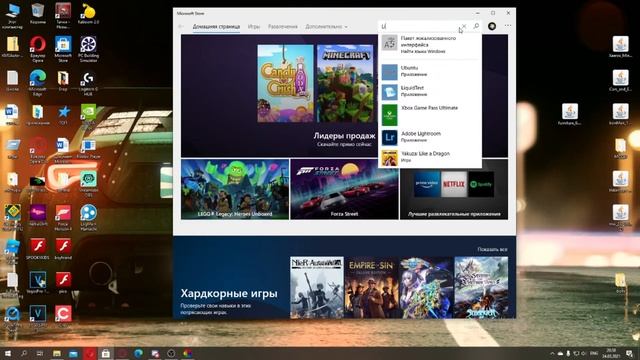640x360 pixels.
Task: Select the red CCleaner-style C shortcut
Action: pyautogui.click(x=63, y=316)
